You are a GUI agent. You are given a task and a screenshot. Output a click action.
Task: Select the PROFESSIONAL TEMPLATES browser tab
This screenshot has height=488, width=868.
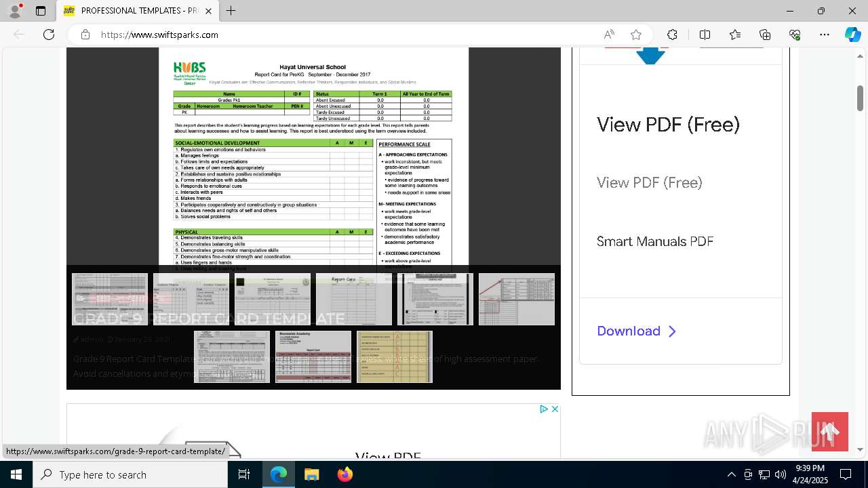point(138,11)
